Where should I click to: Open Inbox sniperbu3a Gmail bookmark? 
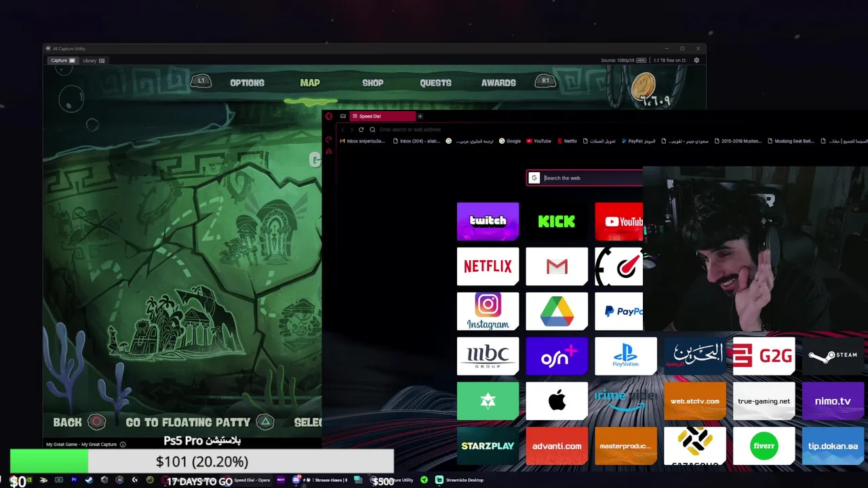362,141
